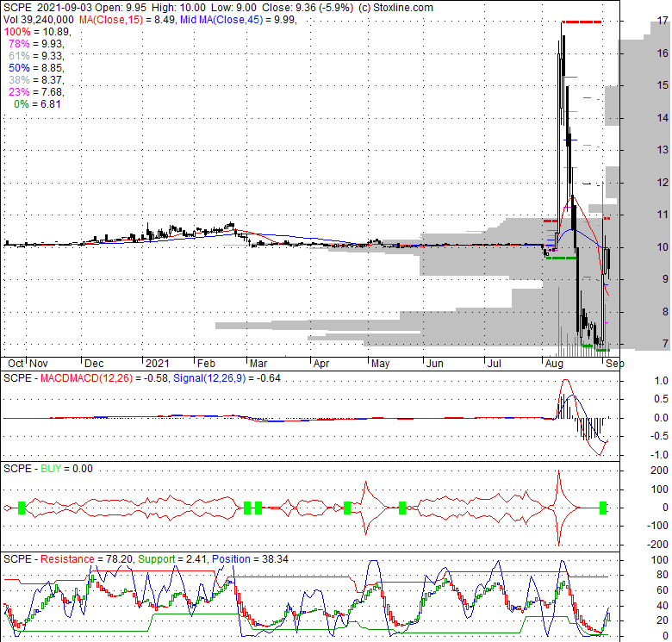
Task: Click the latest green buy marker near Sep
Action: (x=603, y=508)
